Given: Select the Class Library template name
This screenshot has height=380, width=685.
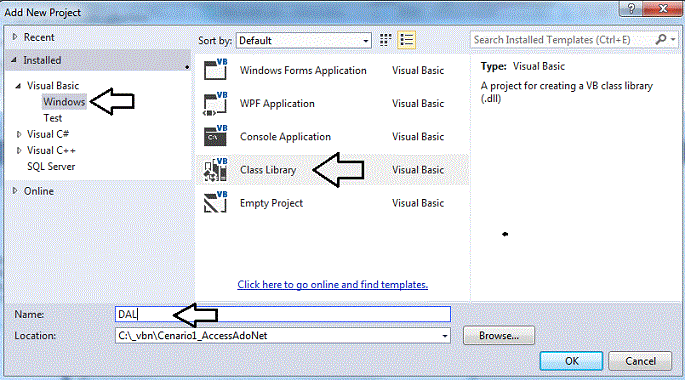Looking at the screenshot, I should [x=268, y=170].
